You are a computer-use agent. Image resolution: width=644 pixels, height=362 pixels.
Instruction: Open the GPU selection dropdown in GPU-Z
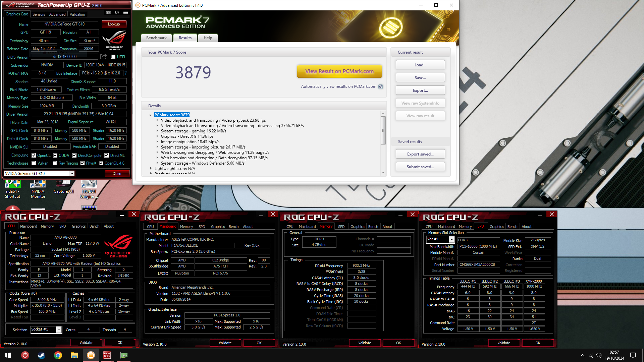point(72,174)
